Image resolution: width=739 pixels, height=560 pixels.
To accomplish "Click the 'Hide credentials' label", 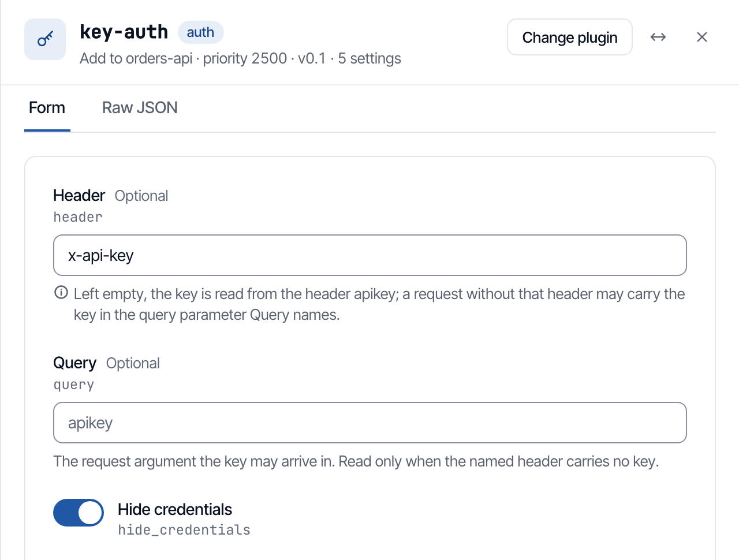I will [175, 509].
